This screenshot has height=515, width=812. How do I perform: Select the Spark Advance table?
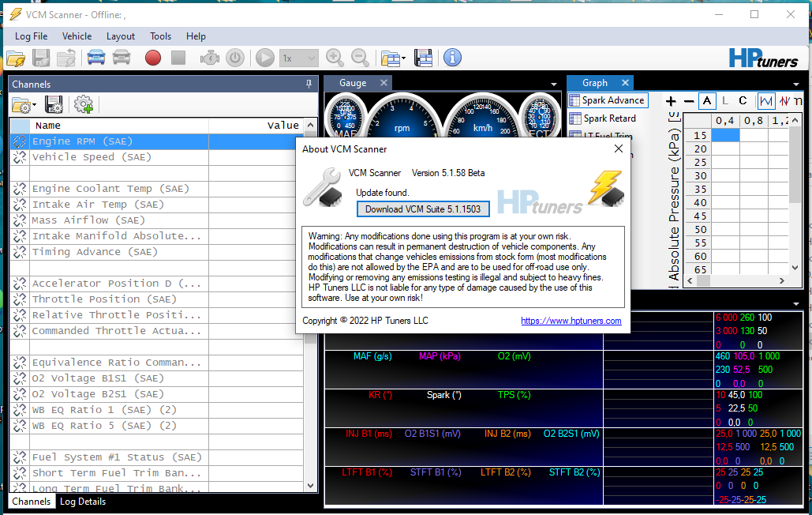(x=608, y=100)
